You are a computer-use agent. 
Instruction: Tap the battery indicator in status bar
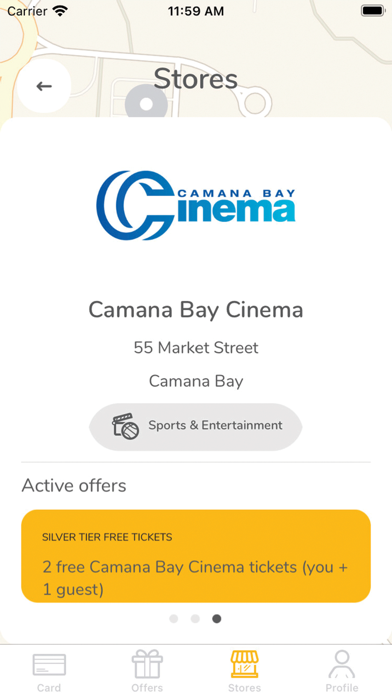373,11
